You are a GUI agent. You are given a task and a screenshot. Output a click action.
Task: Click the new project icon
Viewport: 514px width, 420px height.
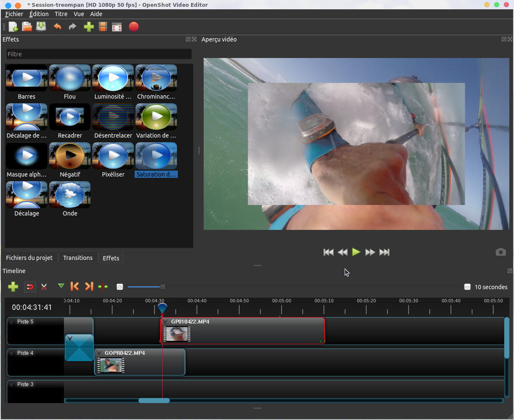[14, 27]
